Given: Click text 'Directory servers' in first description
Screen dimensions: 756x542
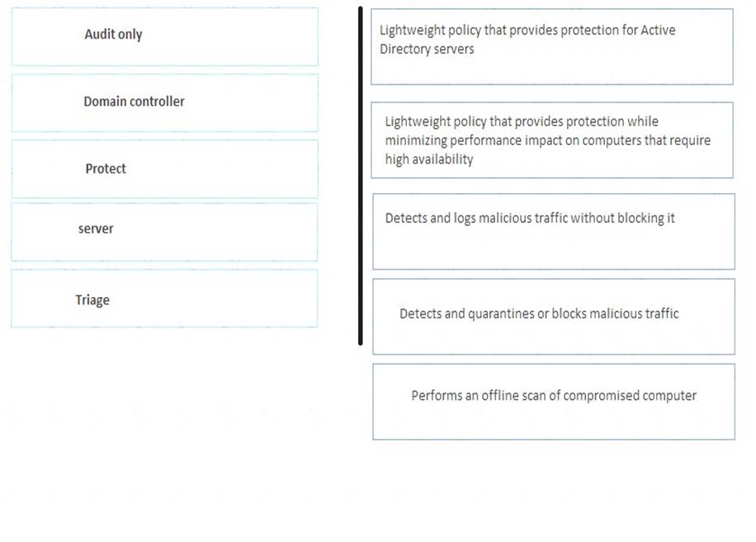Looking at the screenshot, I should (427, 49).
